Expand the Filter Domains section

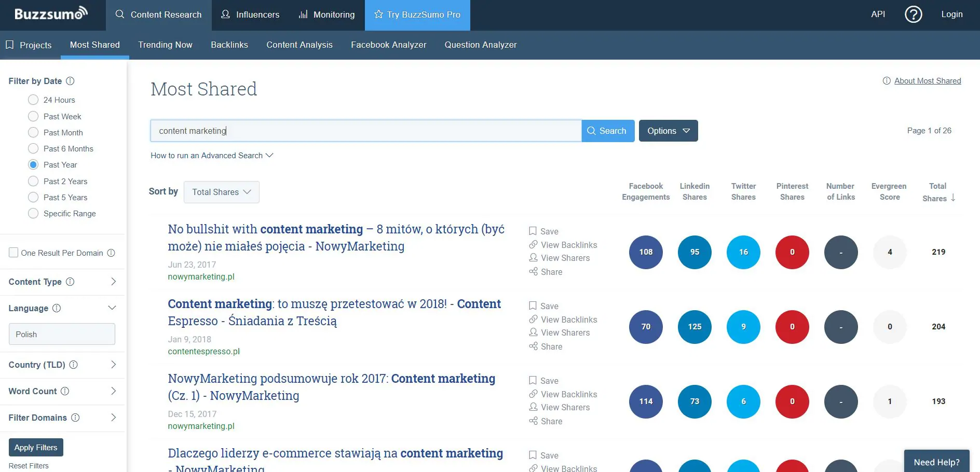coord(114,418)
